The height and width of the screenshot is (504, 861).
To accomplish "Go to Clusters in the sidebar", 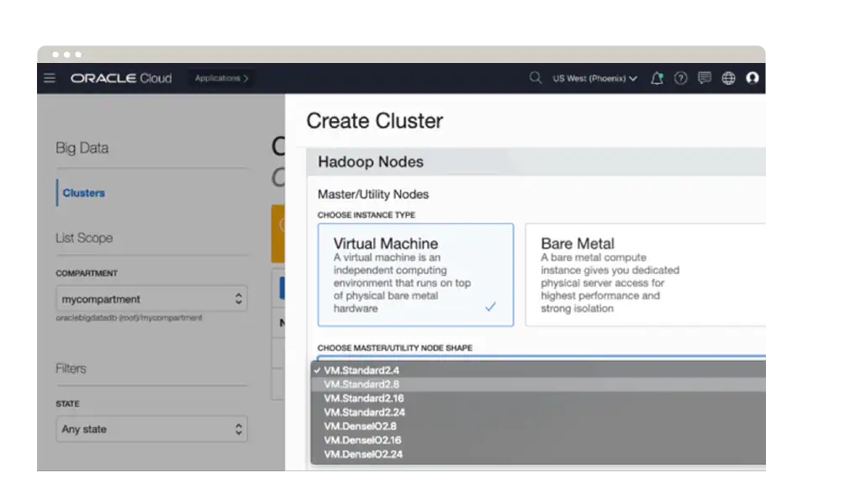I will click(x=84, y=193).
